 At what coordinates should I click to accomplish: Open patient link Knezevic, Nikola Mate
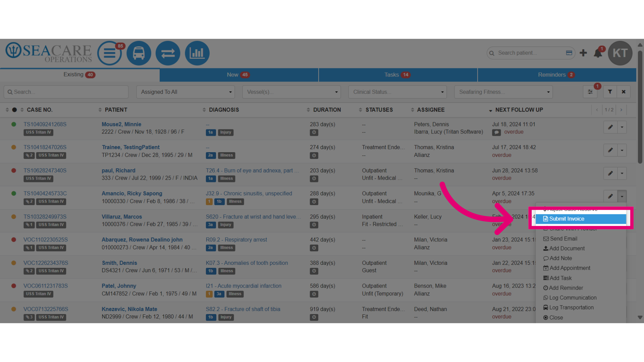point(129,309)
